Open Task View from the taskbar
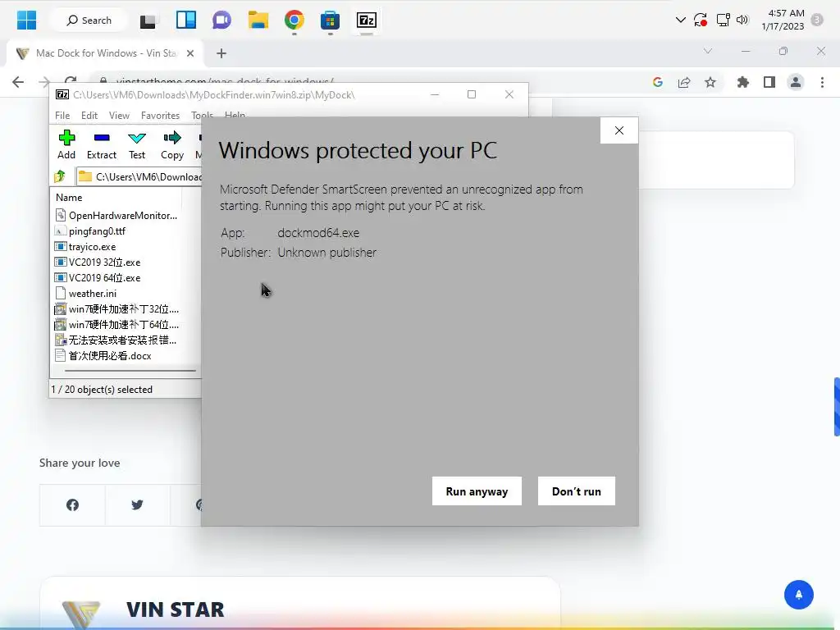The image size is (840, 630). (x=148, y=21)
